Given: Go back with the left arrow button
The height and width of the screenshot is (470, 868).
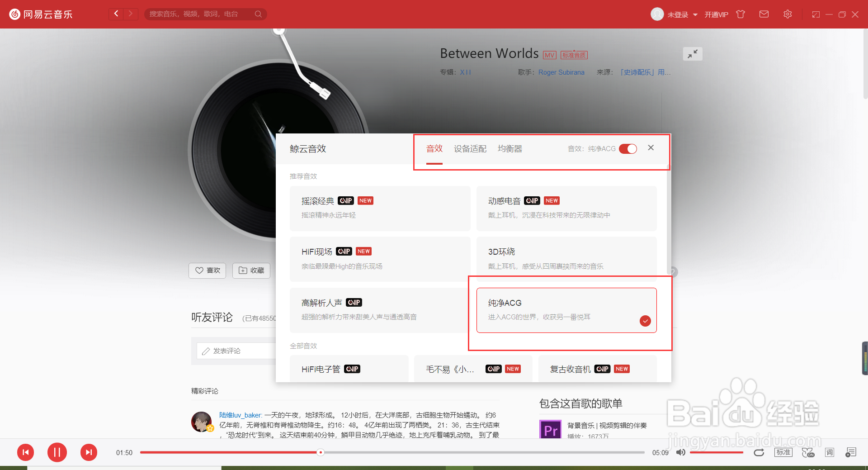Looking at the screenshot, I should click(x=116, y=14).
